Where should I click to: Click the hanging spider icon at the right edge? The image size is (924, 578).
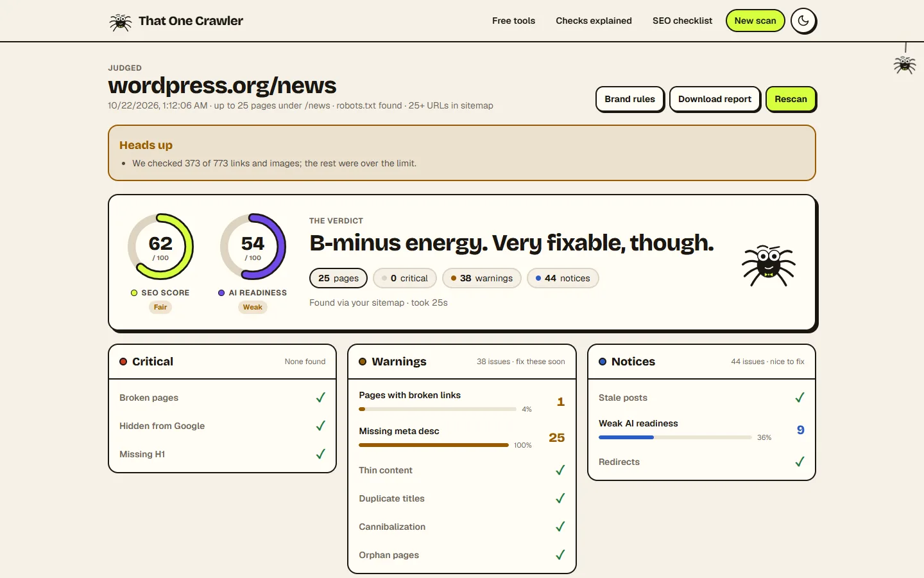pyautogui.click(x=905, y=64)
